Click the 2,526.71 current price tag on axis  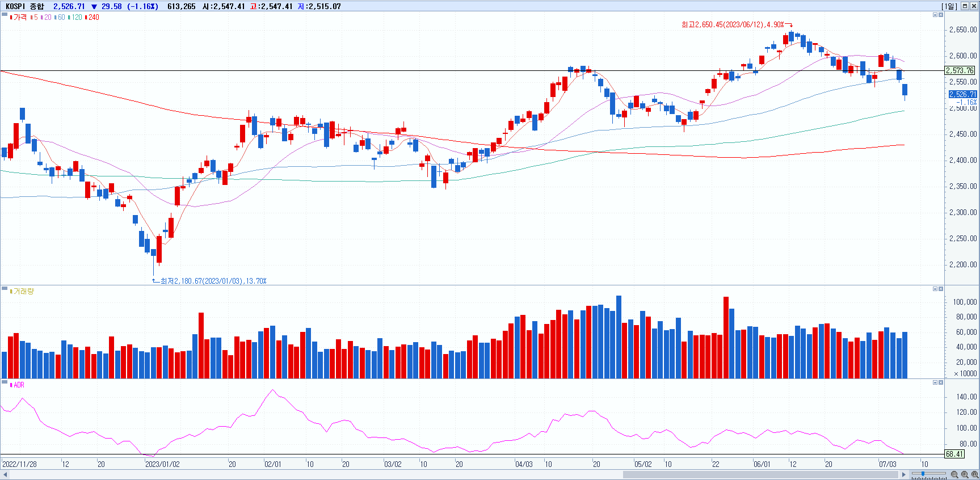(x=962, y=94)
